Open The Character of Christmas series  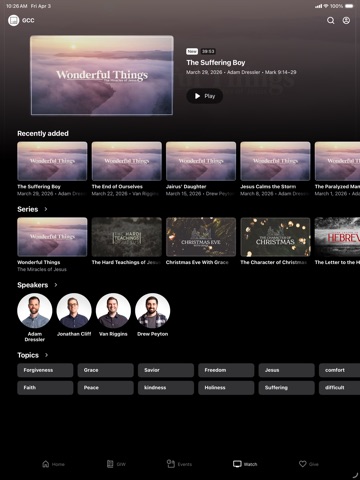tap(275, 237)
